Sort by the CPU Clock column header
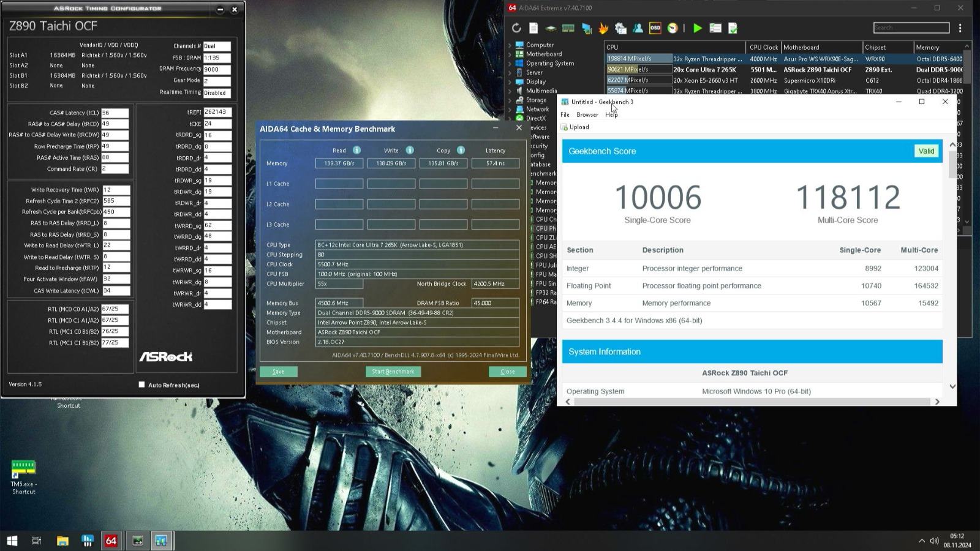This screenshot has height=551, width=980. [763, 47]
